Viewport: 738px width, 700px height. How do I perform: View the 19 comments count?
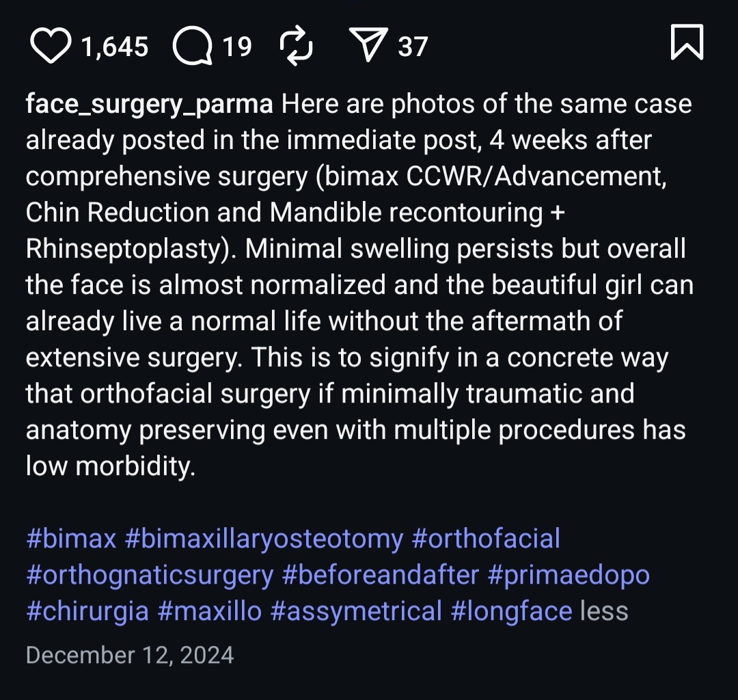tap(237, 46)
